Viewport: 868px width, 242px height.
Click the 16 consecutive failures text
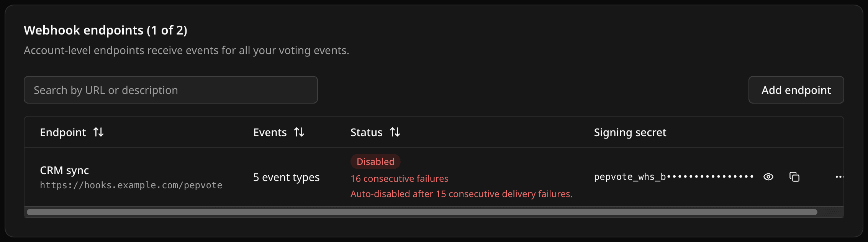coord(399,179)
